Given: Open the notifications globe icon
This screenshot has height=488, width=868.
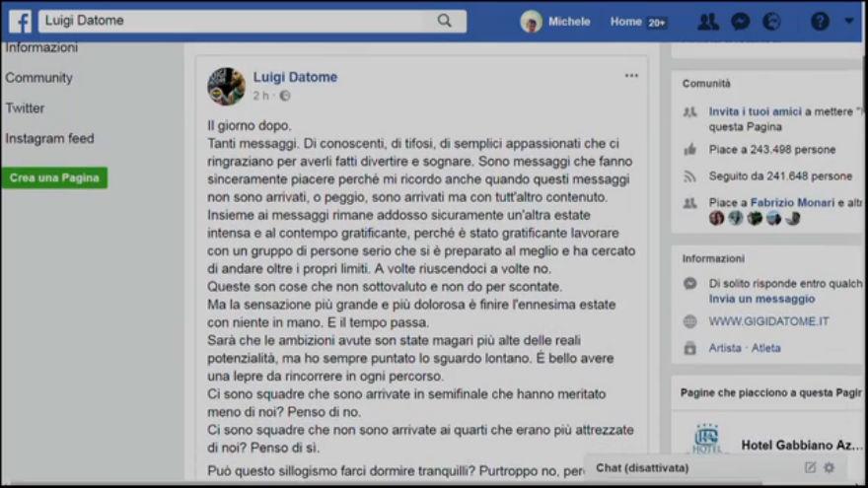Looking at the screenshot, I should (771, 22).
